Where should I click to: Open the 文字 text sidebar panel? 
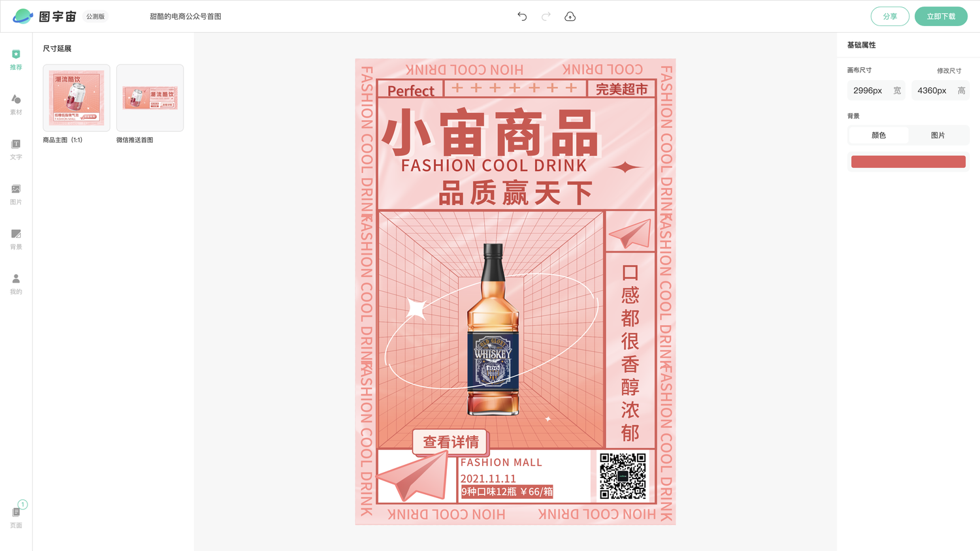click(16, 150)
